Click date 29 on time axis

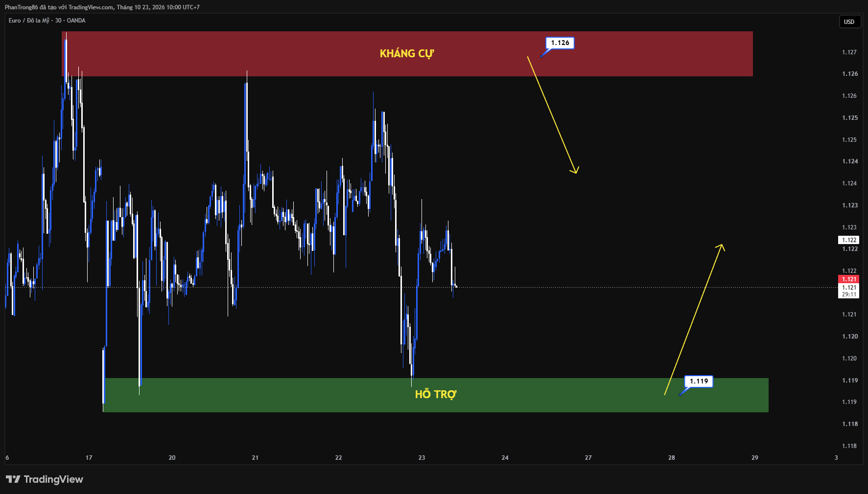coord(754,458)
